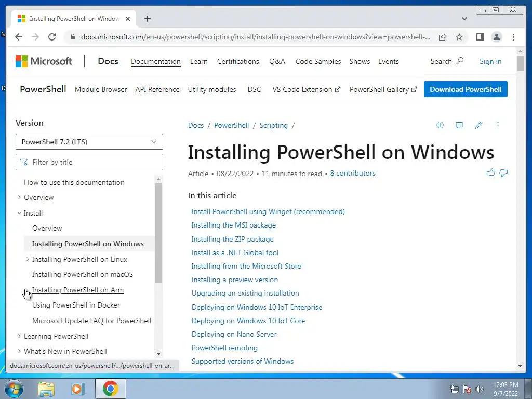Viewport: 532px width, 399px height.
Task: Open Chrome three-dot menu
Action: pos(514,37)
